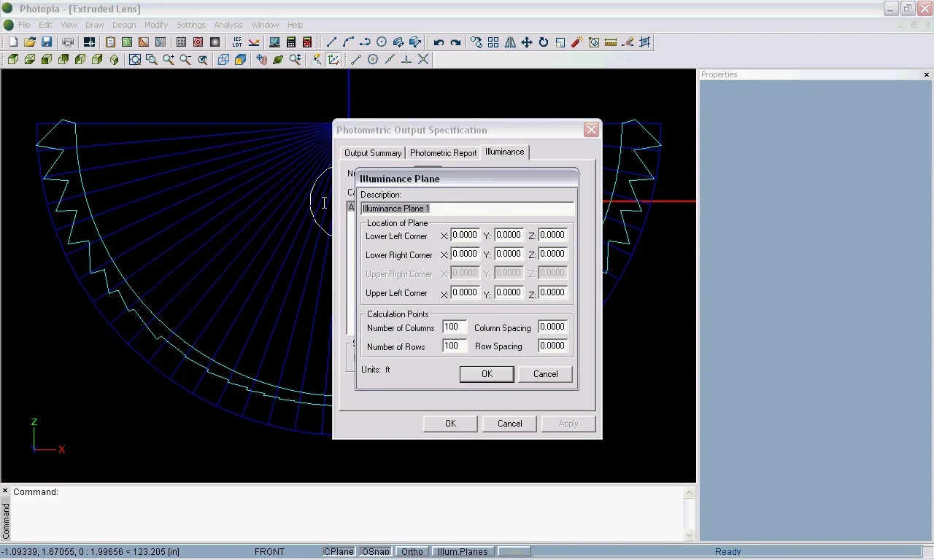Click OK in Illuminance Plane dialog
Image resolution: width=934 pixels, height=560 pixels.
487,374
